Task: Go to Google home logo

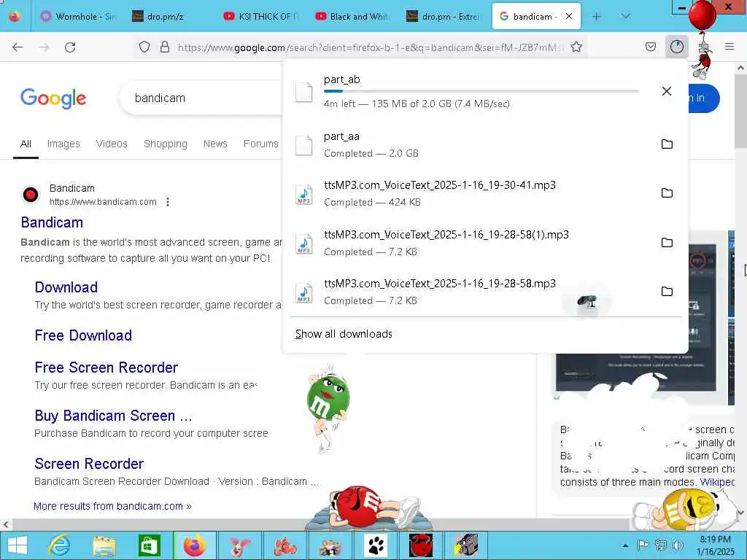Action: (x=53, y=98)
